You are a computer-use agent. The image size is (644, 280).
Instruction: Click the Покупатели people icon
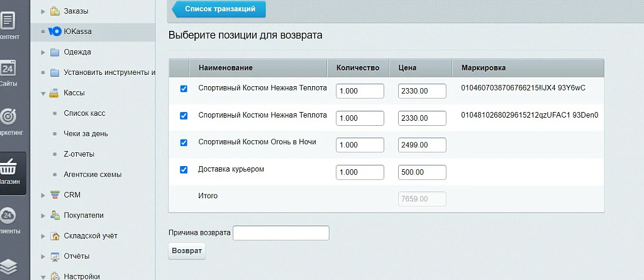click(55, 215)
